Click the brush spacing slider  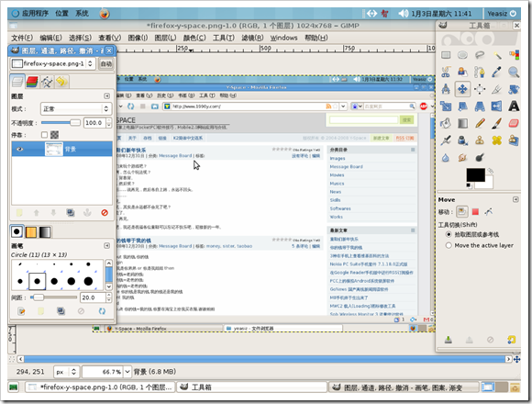click(x=53, y=297)
